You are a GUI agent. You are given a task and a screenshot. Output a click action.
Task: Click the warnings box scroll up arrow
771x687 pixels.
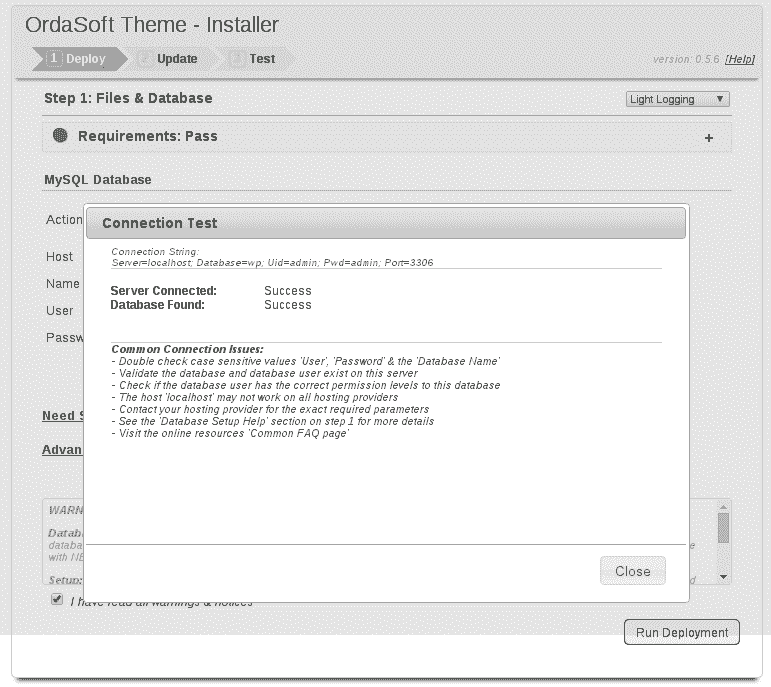(x=723, y=507)
